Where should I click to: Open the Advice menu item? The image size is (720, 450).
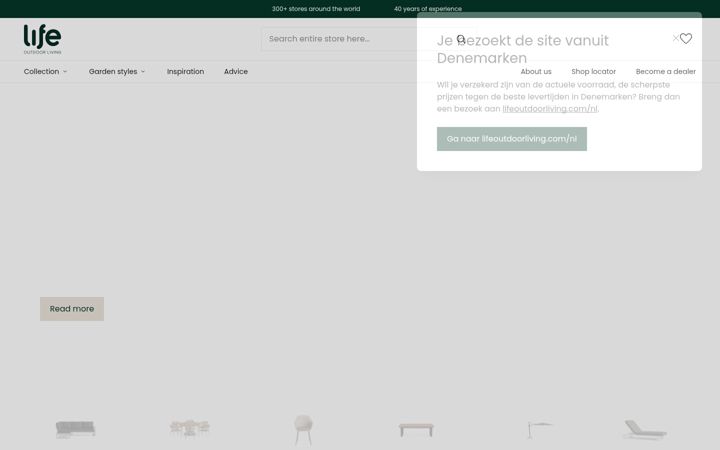236,72
